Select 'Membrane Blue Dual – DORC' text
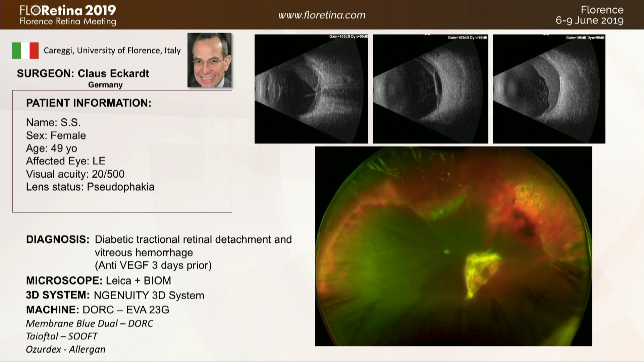The height and width of the screenshot is (362, 644). 90,323
